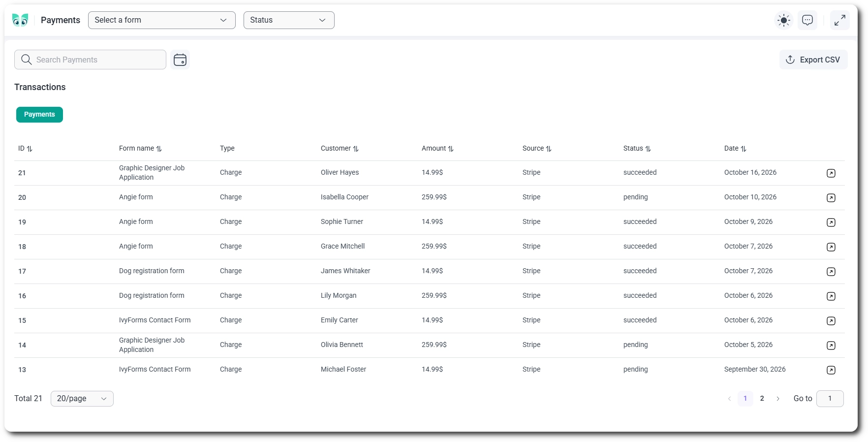
Task: Open the Select a form dropdown
Action: coord(162,20)
